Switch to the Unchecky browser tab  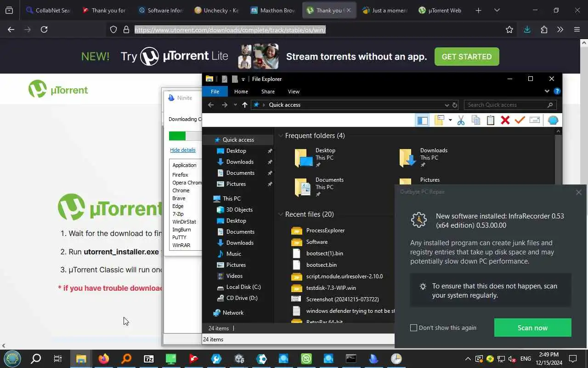pyautogui.click(x=217, y=10)
